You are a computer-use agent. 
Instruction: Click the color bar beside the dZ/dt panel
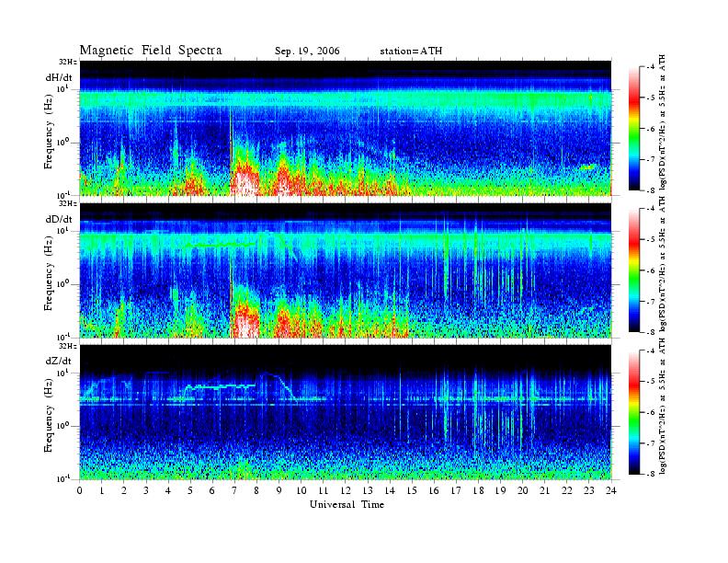pyautogui.click(x=633, y=412)
